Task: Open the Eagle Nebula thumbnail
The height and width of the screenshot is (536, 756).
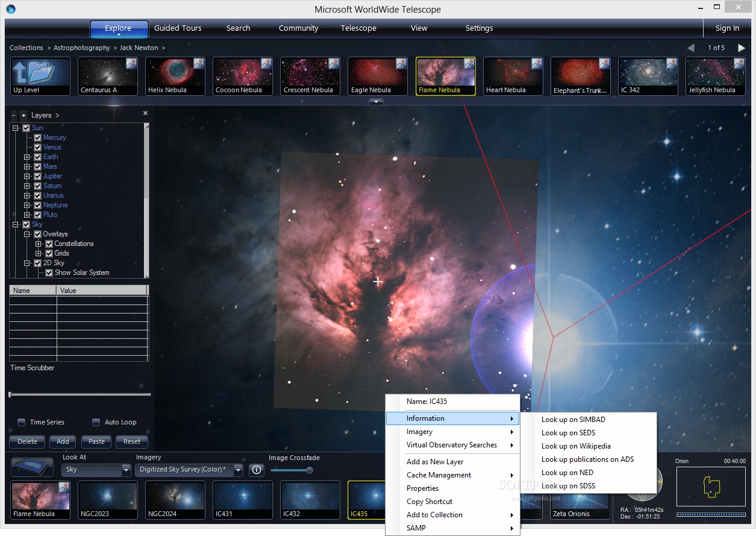Action: [x=378, y=77]
